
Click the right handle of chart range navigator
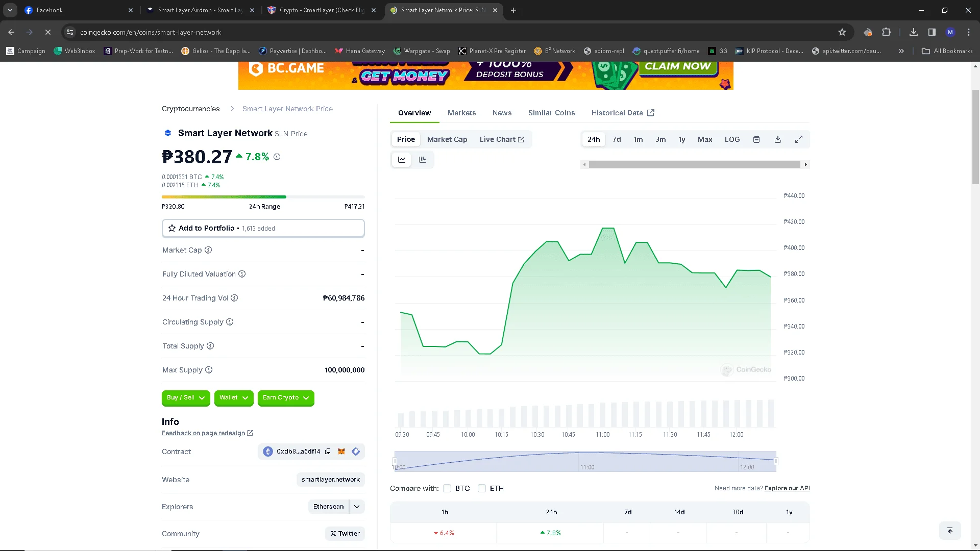(x=776, y=461)
